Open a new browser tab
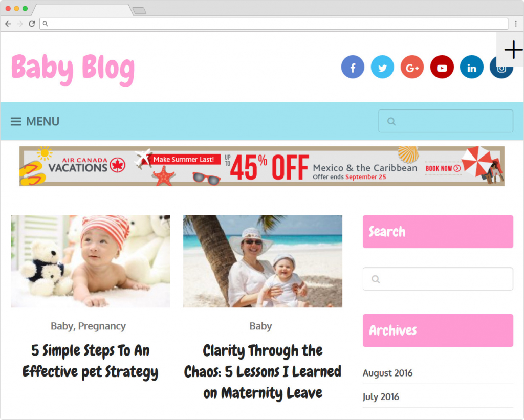The image size is (524, 420). (139, 11)
